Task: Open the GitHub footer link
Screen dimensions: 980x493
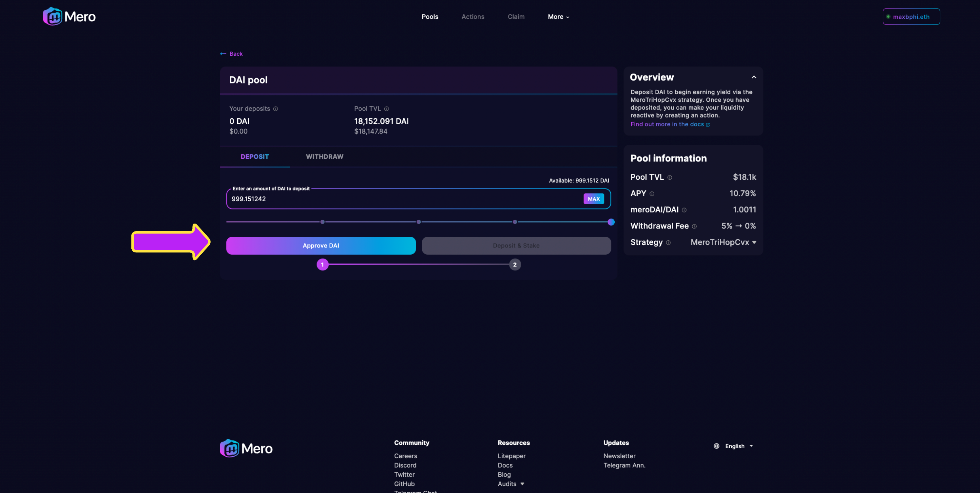Action: [x=404, y=484]
